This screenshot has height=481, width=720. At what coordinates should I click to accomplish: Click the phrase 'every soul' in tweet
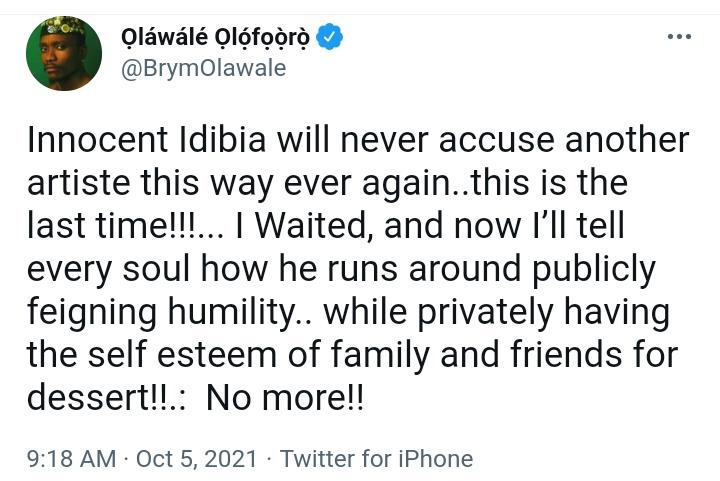tap(108, 270)
